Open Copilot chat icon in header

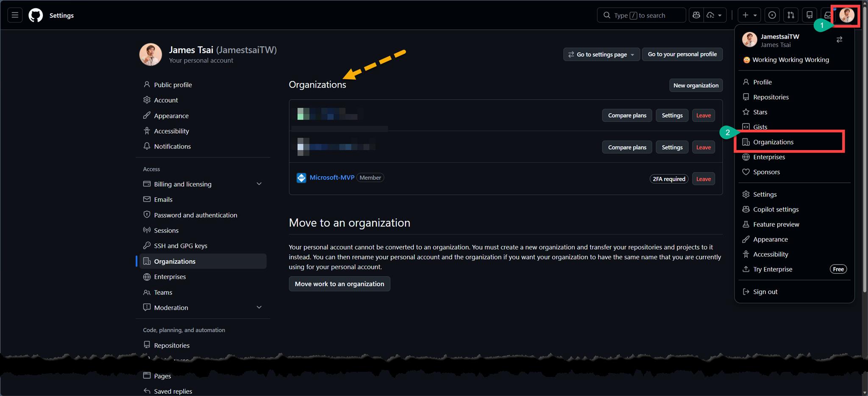pyautogui.click(x=696, y=15)
